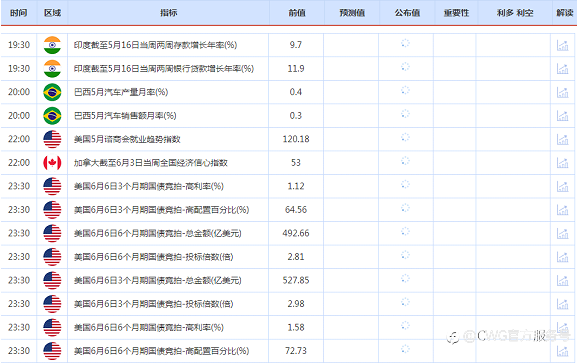
Task: Click loading spinner in India deposit growth row
Action: coord(405,43)
